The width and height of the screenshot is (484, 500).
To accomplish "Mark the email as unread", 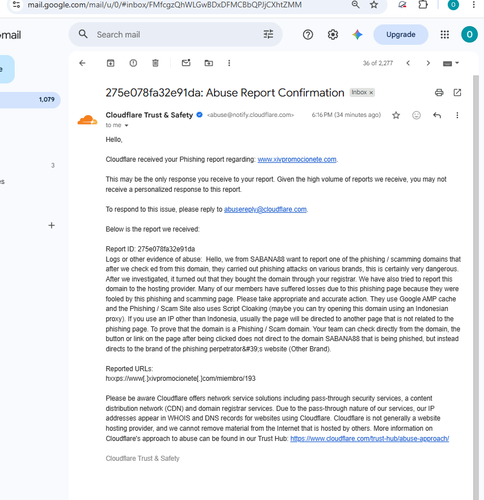I will (x=186, y=63).
